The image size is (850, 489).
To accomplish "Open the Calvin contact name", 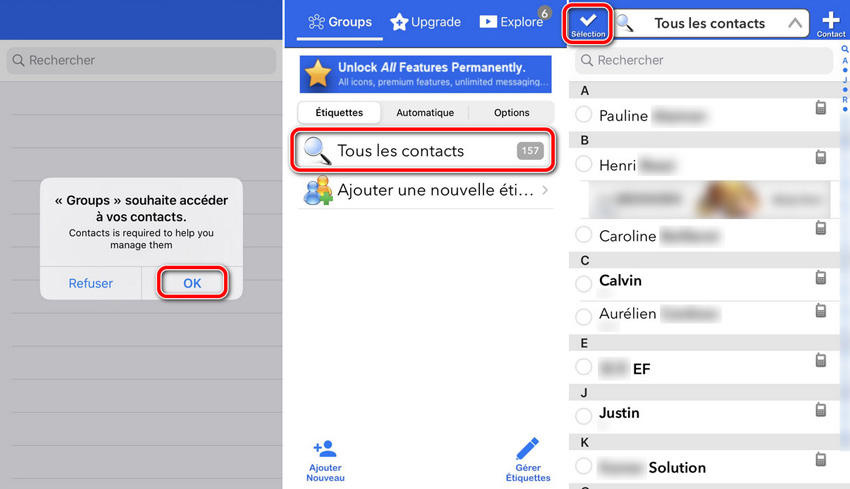I will pos(620,280).
